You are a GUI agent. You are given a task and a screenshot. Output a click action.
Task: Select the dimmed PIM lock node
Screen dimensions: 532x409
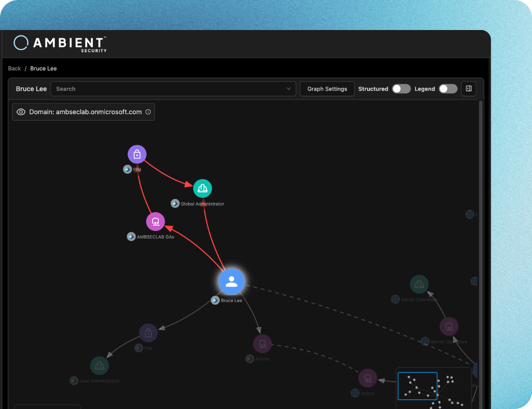(x=148, y=333)
